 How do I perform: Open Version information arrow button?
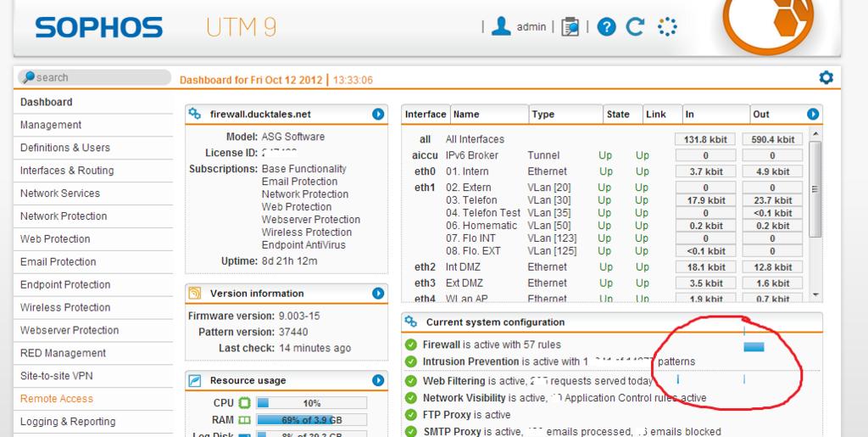(378, 293)
